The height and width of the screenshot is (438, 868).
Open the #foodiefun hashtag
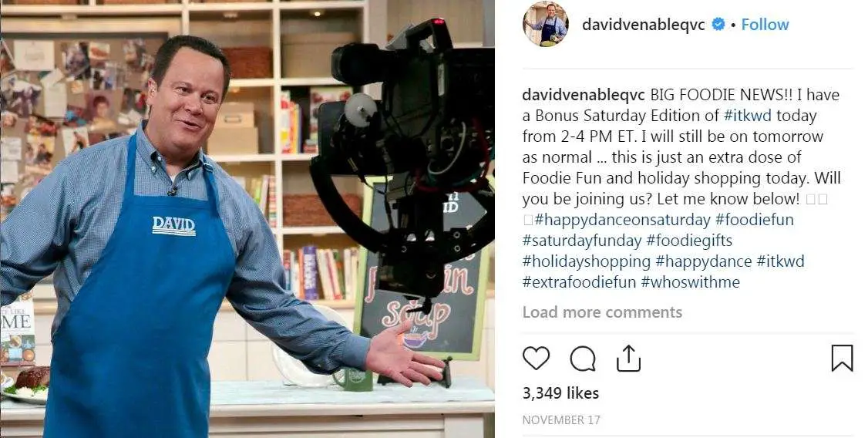coord(755,220)
